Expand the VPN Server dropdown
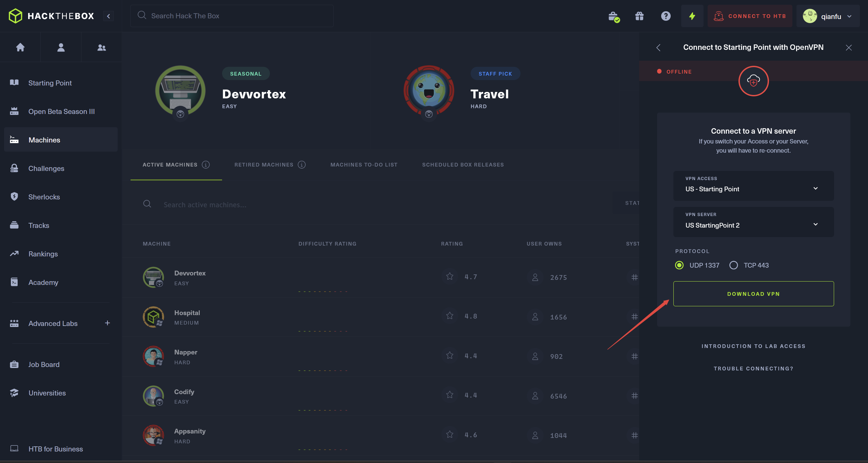The image size is (868, 463). tap(753, 222)
